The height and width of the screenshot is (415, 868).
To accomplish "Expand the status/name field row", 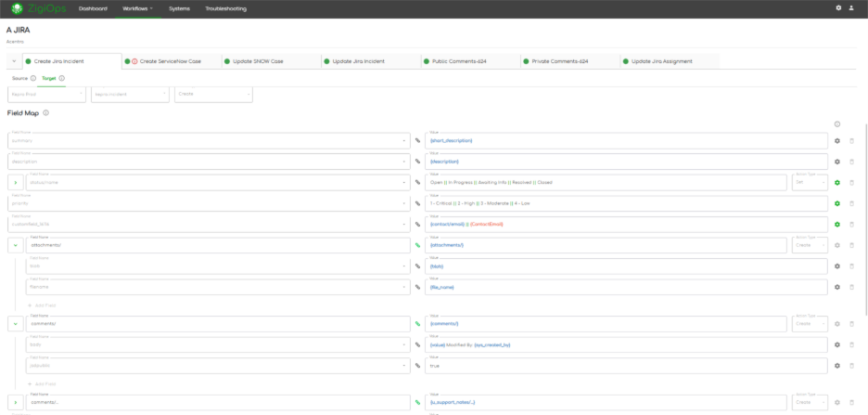I will [x=16, y=182].
